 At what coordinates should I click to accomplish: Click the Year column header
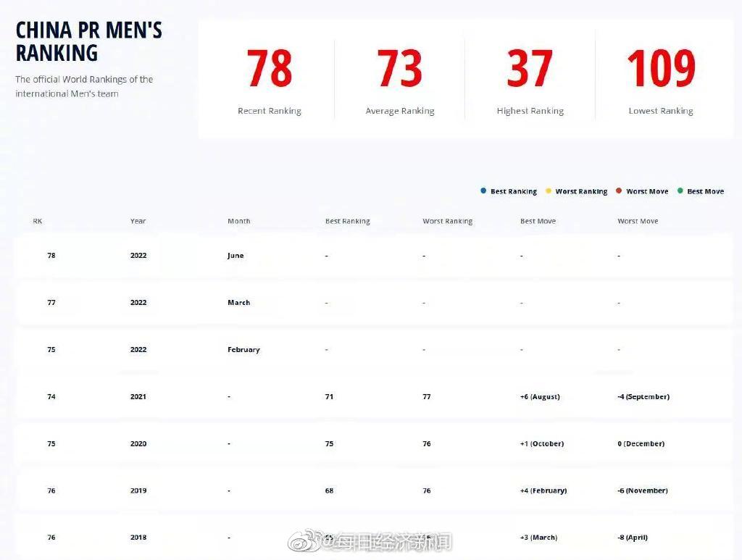138,221
